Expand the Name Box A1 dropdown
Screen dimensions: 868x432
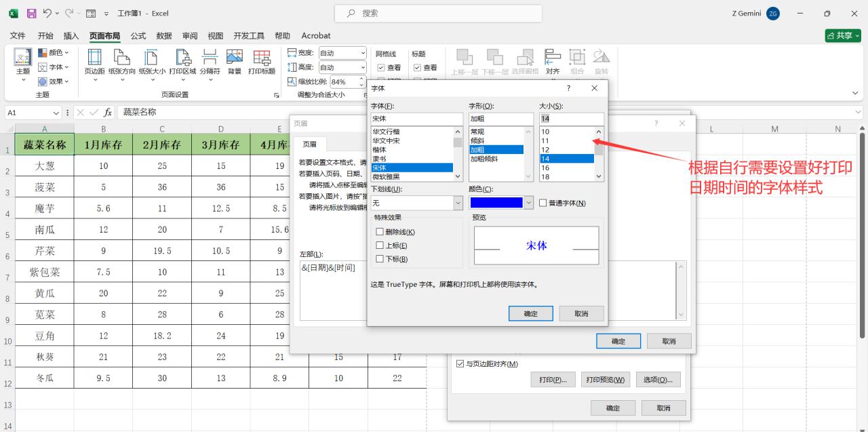click(x=56, y=113)
